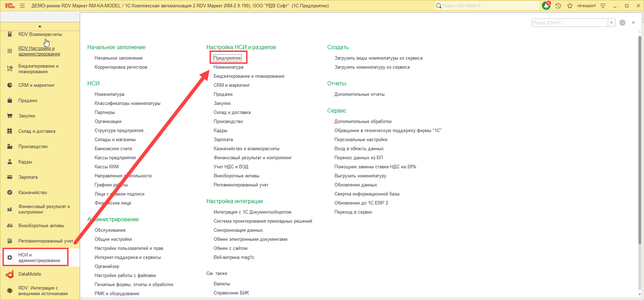This screenshot has width=644, height=300.
Task: Click the Кадры person icon
Action: point(10,162)
